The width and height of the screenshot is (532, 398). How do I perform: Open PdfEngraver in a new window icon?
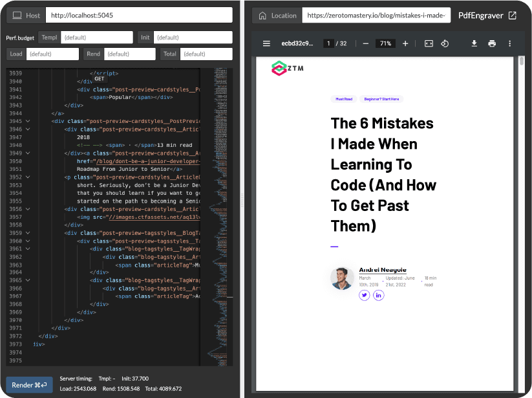pyautogui.click(x=513, y=16)
